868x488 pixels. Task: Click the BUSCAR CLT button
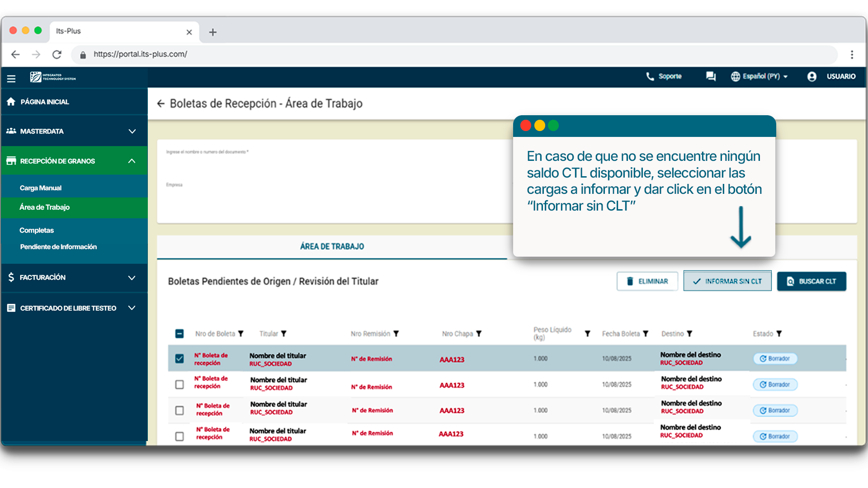[811, 282]
